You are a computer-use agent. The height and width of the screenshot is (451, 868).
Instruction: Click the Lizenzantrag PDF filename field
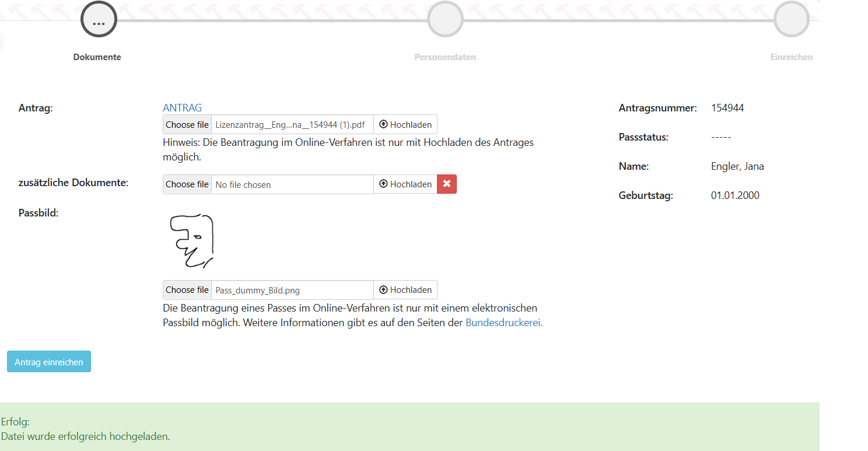(292, 125)
